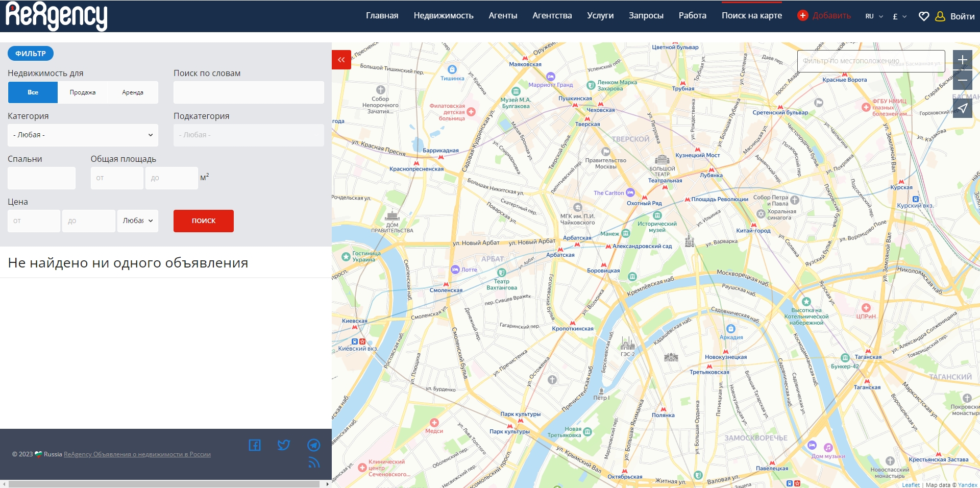Open the Twitter profile icon

coord(284,445)
